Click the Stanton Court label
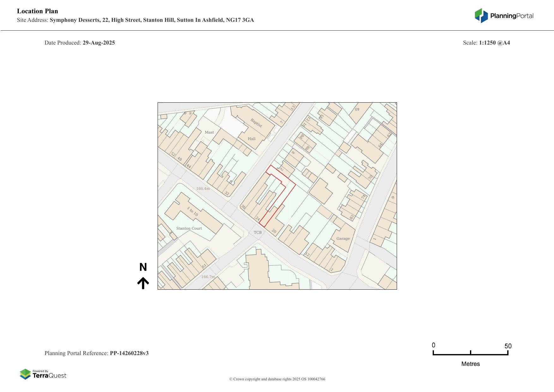The image size is (554, 392). tap(189, 228)
